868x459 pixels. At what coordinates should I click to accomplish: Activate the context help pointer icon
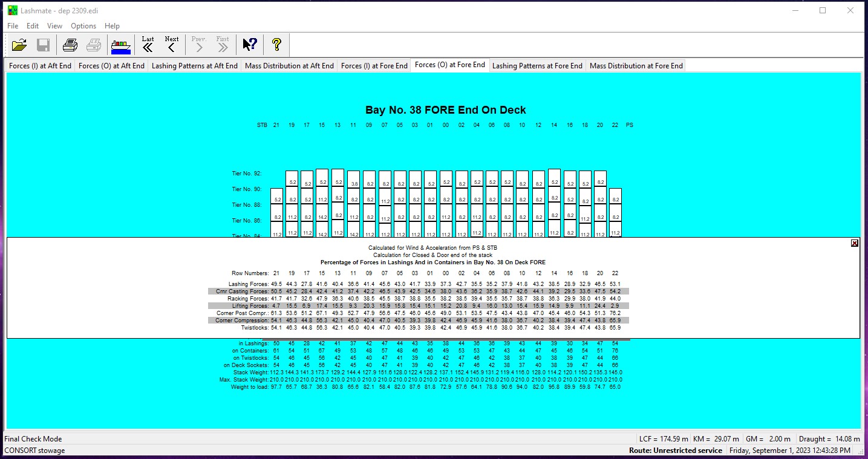coord(250,45)
